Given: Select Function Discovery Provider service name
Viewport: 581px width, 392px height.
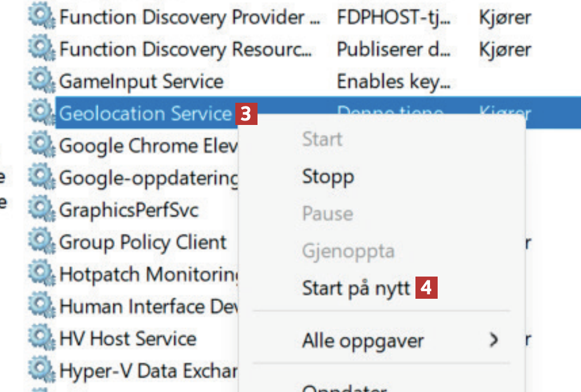Looking at the screenshot, I should 189,16.
